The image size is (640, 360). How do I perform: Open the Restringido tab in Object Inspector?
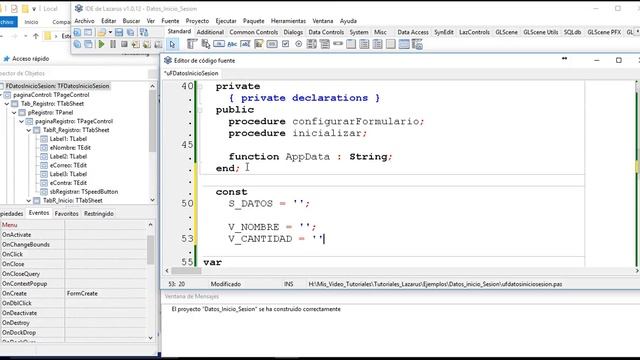[99, 213]
